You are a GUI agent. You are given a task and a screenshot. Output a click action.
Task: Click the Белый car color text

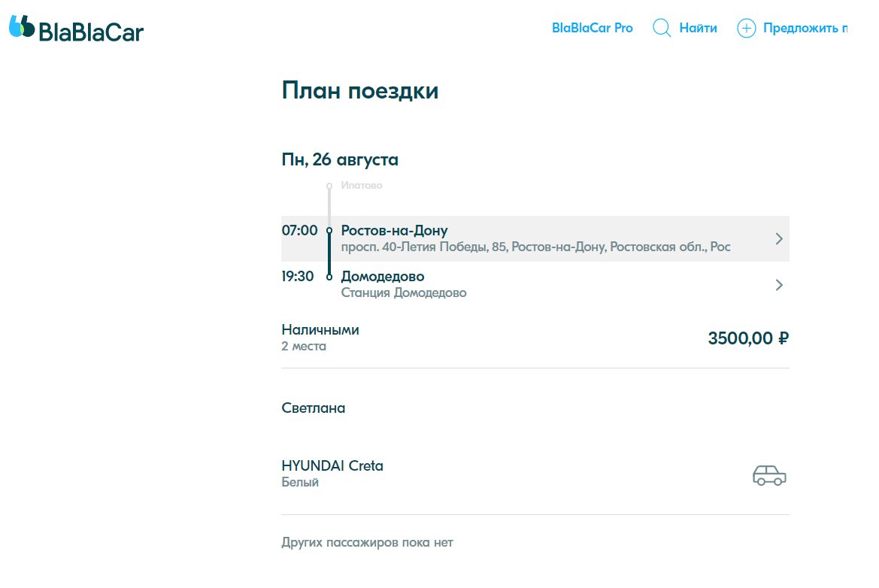tap(300, 482)
